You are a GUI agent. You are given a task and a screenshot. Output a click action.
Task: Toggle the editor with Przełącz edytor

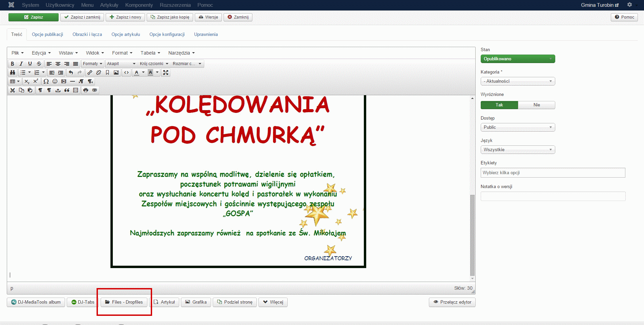(x=452, y=302)
